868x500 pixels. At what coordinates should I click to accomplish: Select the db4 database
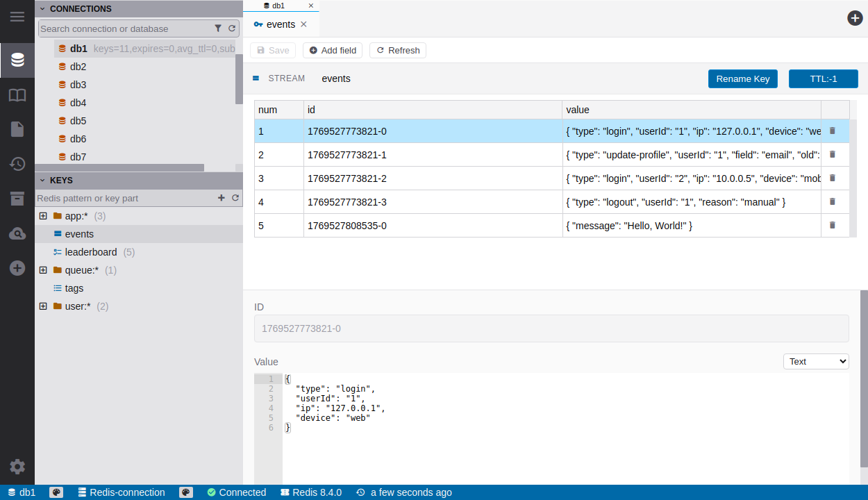[78, 103]
